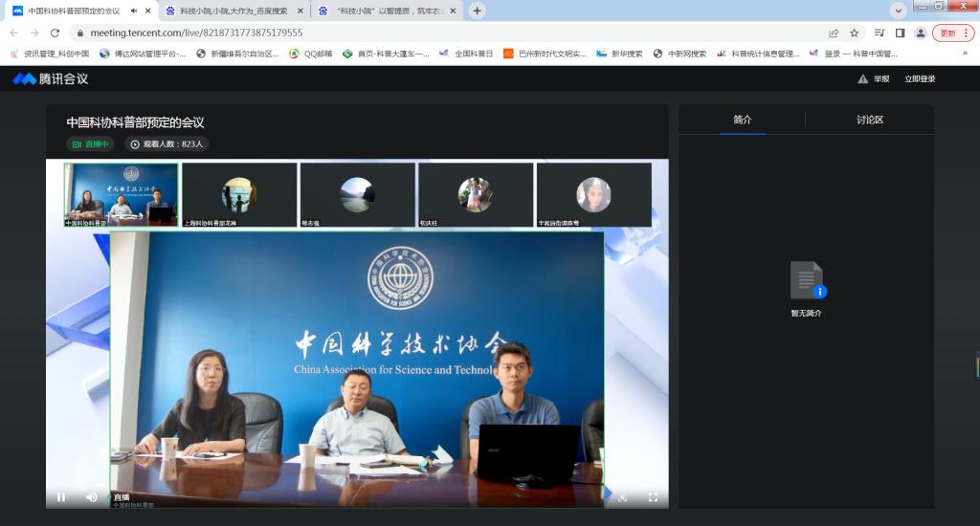Go back to the previous page
The height and width of the screenshot is (526, 980).
click(x=14, y=33)
